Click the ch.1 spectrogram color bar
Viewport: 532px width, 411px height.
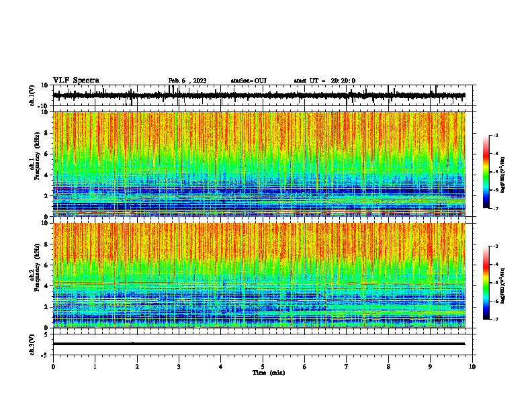pos(486,172)
